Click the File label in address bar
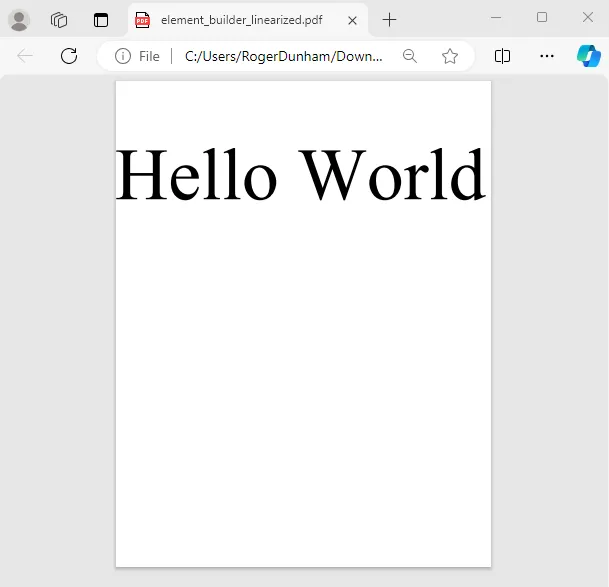Viewport: 609px width, 587px height. [x=149, y=56]
